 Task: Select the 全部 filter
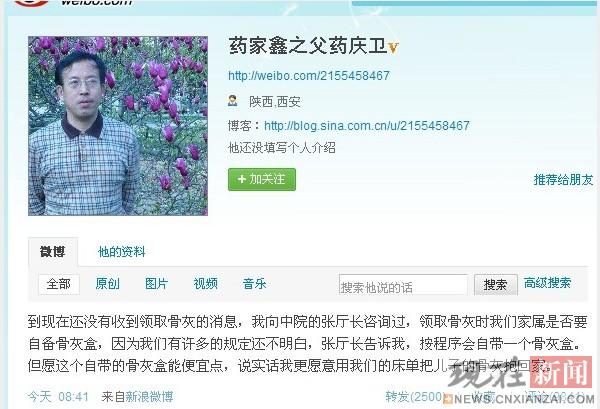coord(59,284)
